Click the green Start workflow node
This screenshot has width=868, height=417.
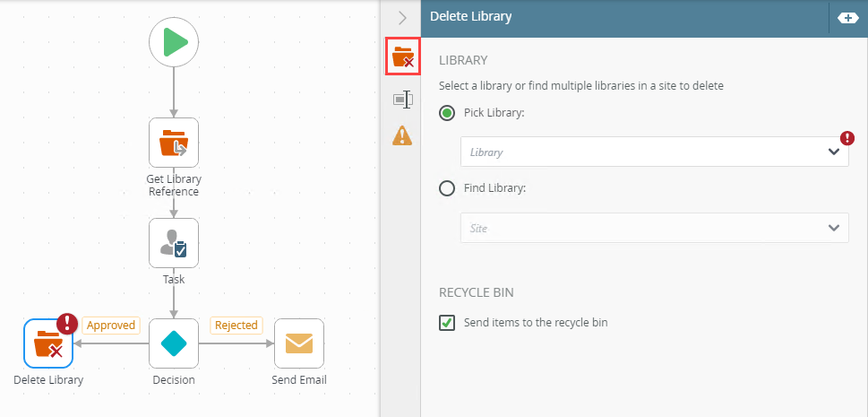click(x=174, y=42)
